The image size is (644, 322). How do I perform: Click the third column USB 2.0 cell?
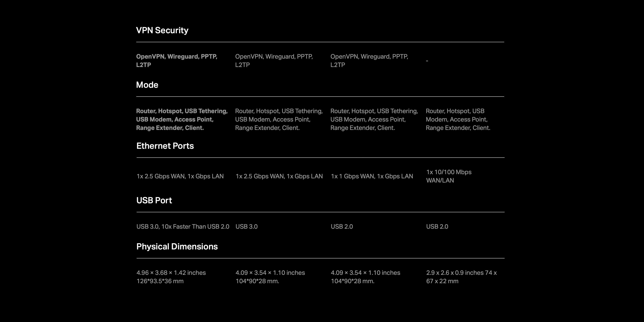click(x=342, y=226)
